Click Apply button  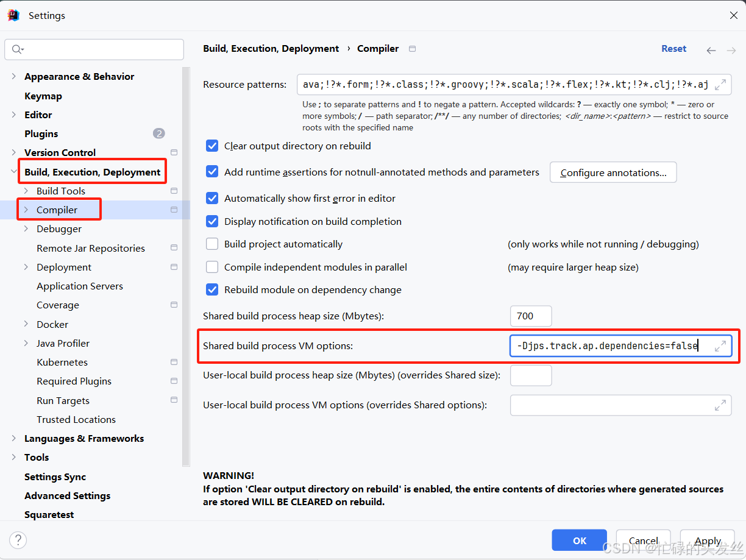click(708, 540)
